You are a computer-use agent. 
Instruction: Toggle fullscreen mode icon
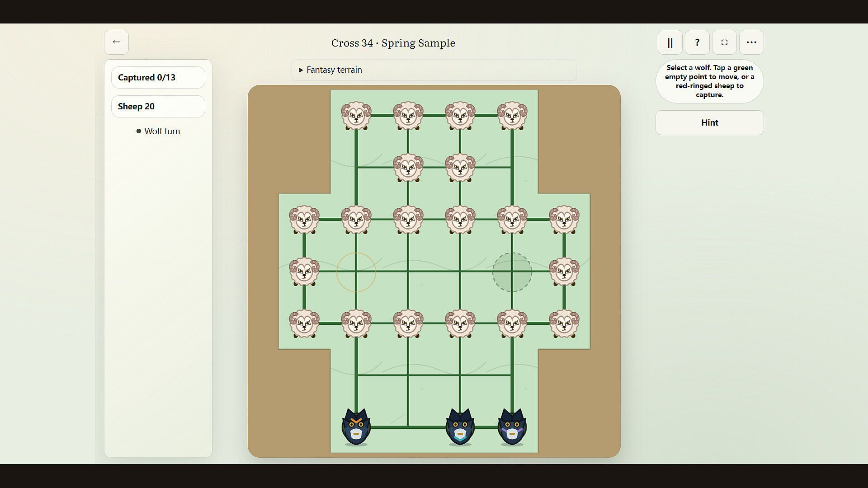pos(724,42)
